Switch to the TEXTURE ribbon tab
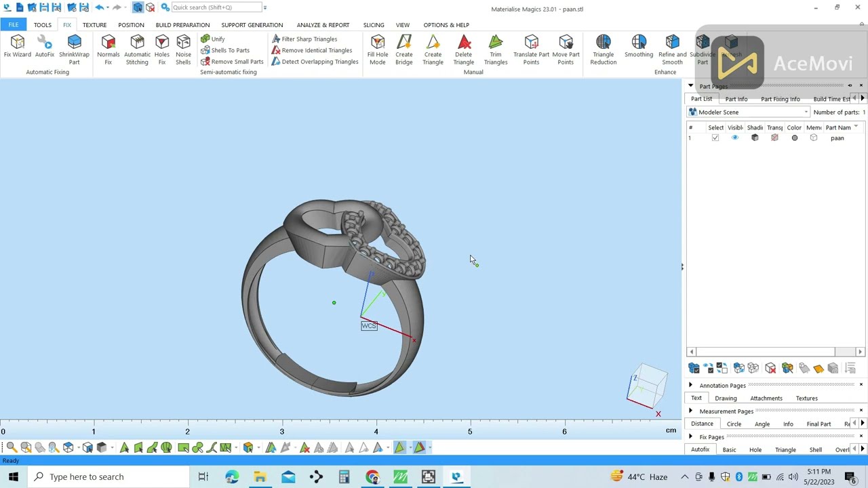This screenshot has width=868, height=488. click(x=94, y=25)
